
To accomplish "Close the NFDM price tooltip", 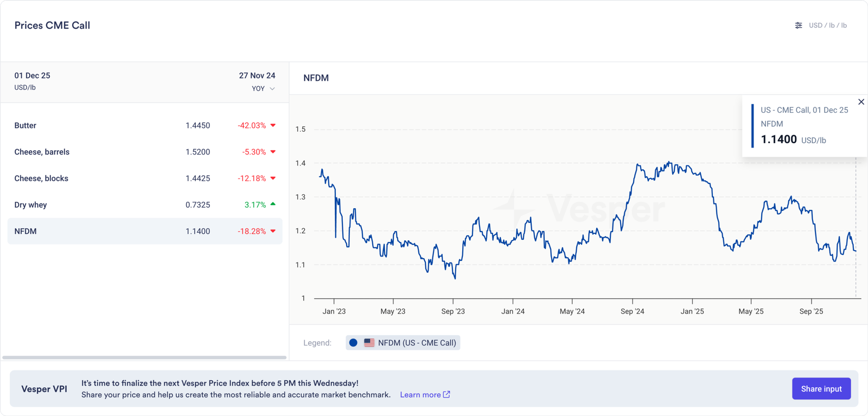I will [x=861, y=102].
